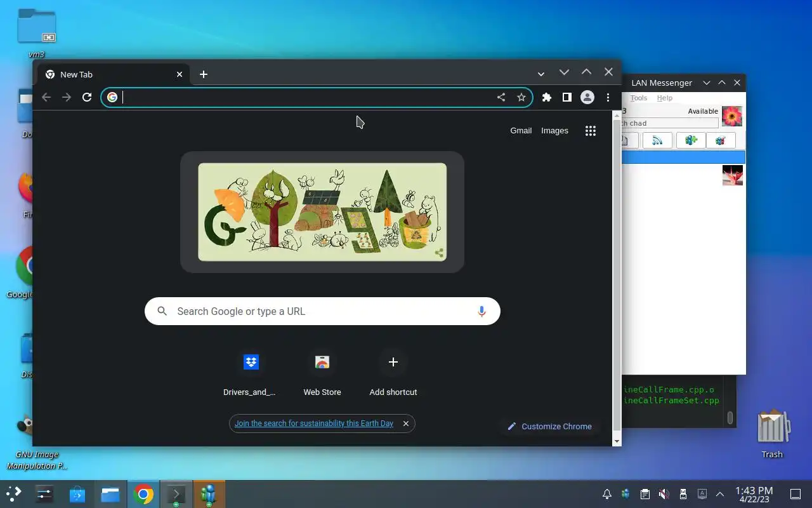Open Gmail link
The image size is (812, 508).
tap(521, 131)
